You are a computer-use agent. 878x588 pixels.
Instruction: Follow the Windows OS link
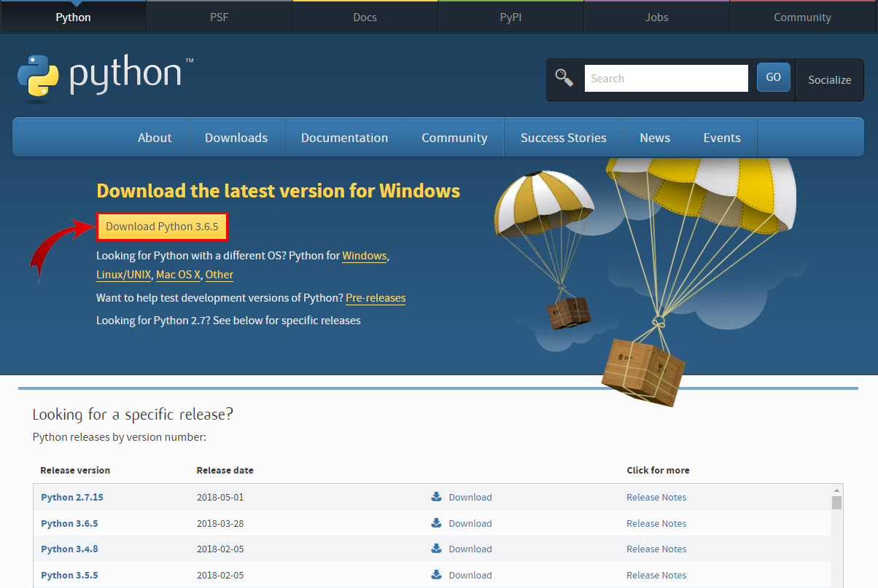[365, 256]
